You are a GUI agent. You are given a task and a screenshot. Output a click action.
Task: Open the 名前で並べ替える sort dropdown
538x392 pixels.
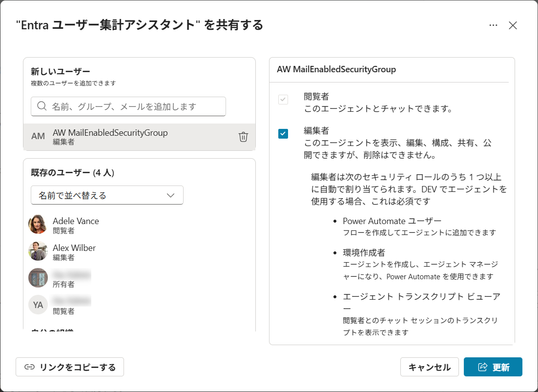click(107, 195)
